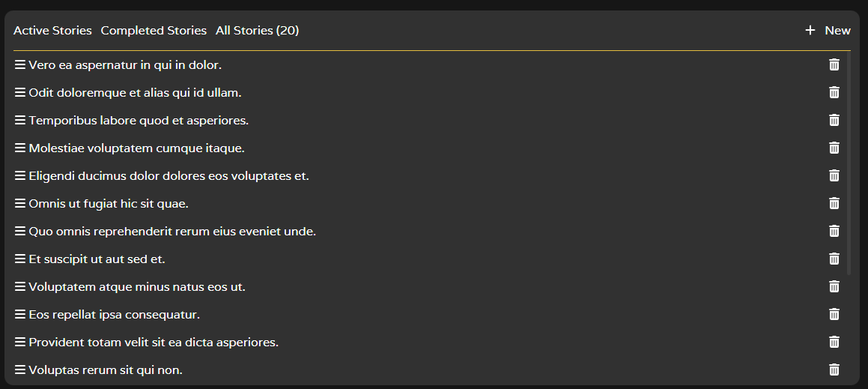The image size is (868, 389).
Task: Delete the "Molestiae voluptatem cumque itaque" story
Action: click(x=834, y=148)
